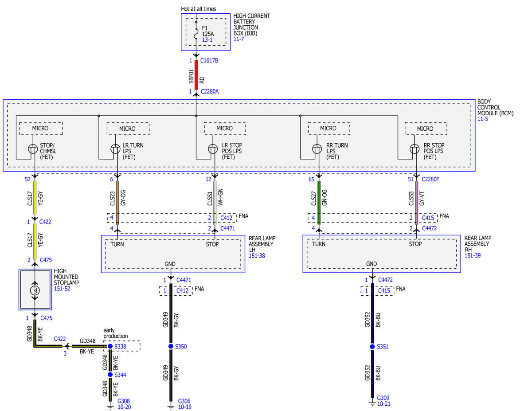532x411 pixels.
Task: Open the 151-52 stoplamp reference link
Action: pyautogui.click(x=62, y=288)
